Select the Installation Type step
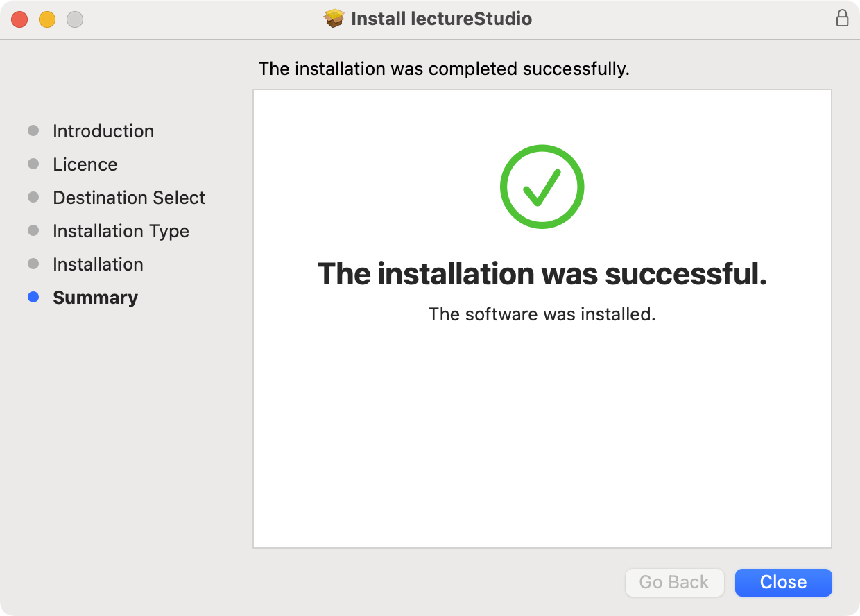 (x=120, y=230)
